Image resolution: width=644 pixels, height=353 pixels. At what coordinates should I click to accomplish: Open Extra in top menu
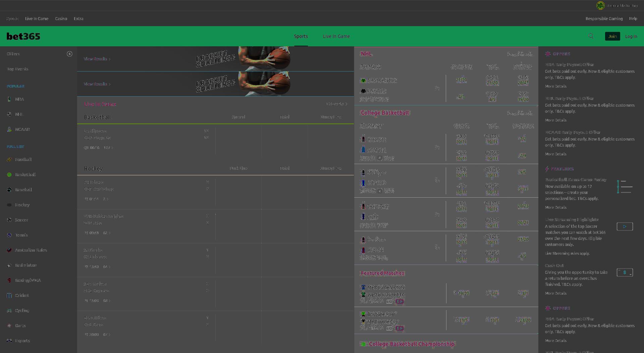(x=78, y=18)
